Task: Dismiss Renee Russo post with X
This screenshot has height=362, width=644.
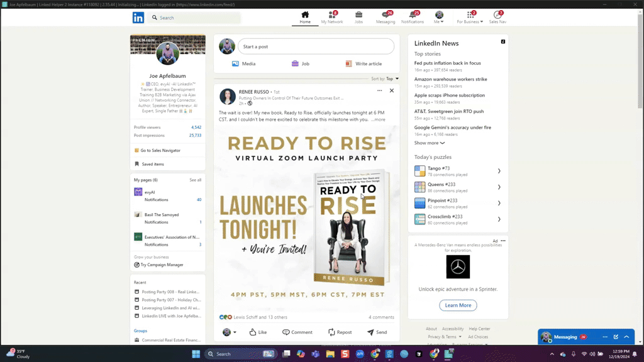Action: pos(392,90)
